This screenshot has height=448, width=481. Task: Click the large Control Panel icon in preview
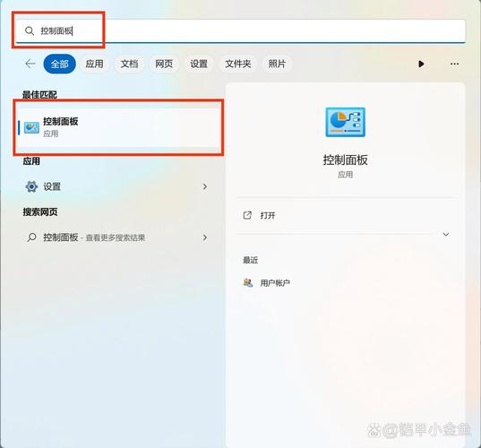346,122
